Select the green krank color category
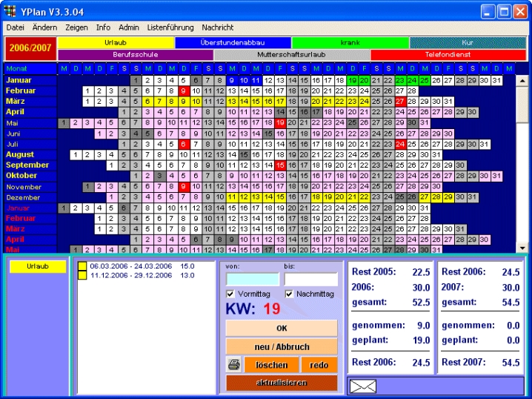The height and width of the screenshot is (399, 532). pos(350,43)
